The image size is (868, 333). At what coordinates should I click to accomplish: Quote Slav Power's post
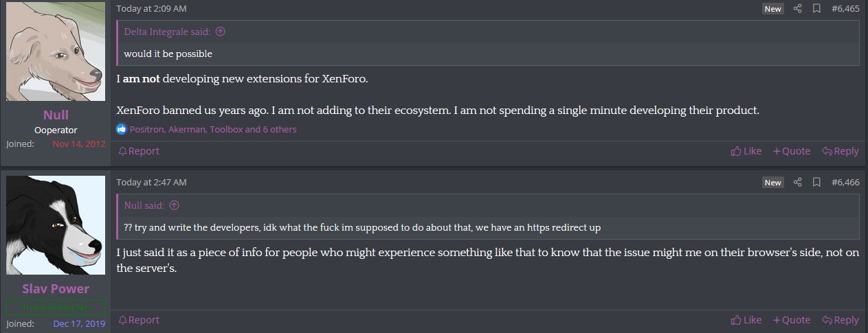click(792, 320)
